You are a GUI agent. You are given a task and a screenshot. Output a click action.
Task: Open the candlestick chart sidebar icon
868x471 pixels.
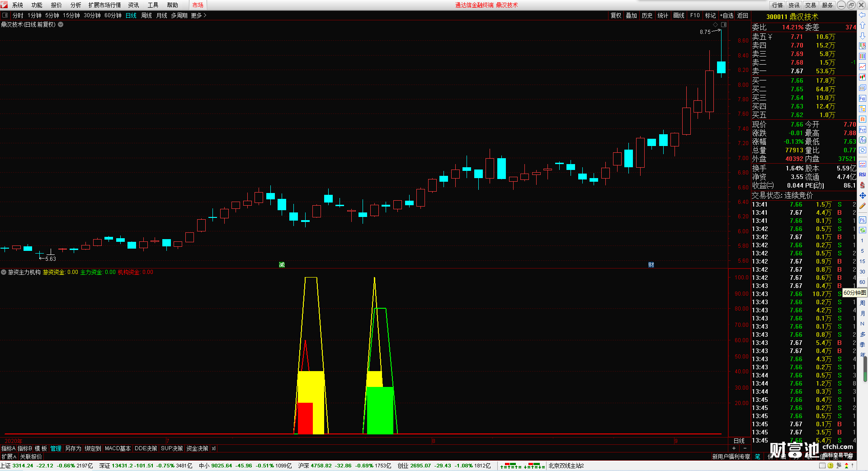[863, 77]
